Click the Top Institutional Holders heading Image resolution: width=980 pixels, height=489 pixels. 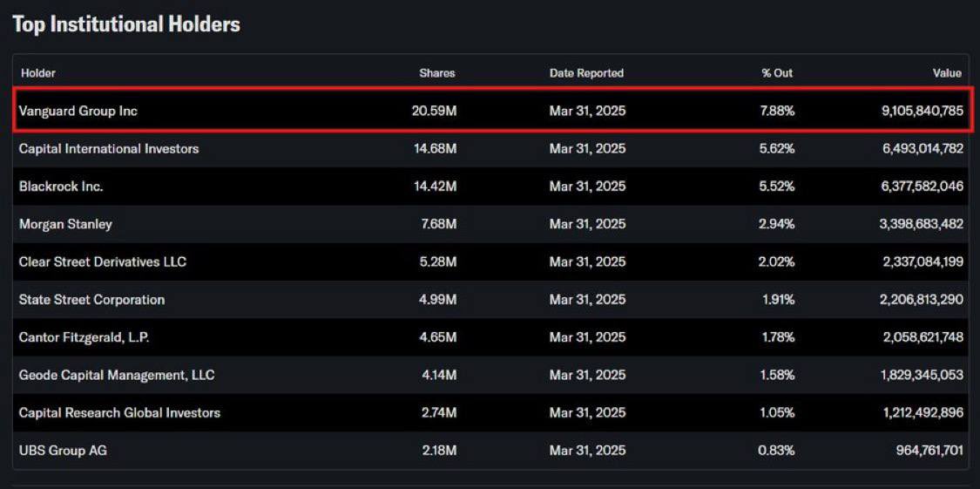126,24
